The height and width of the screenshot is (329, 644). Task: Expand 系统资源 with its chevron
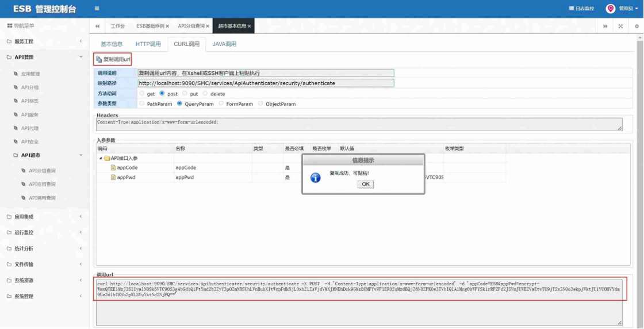(81, 280)
